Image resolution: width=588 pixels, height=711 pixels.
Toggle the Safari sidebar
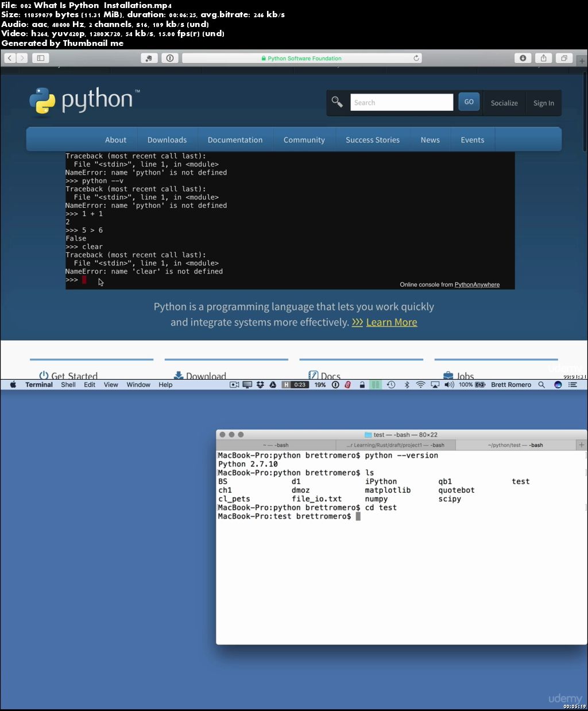pyautogui.click(x=40, y=58)
